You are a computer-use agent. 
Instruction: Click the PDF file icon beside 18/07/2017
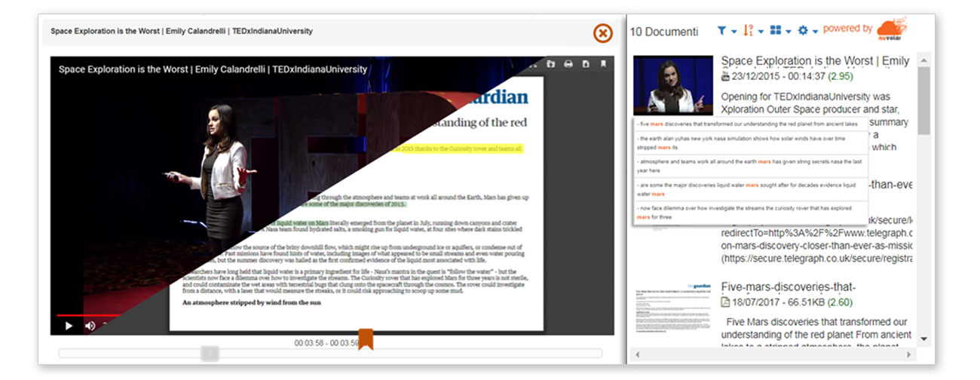click(726, 302)
